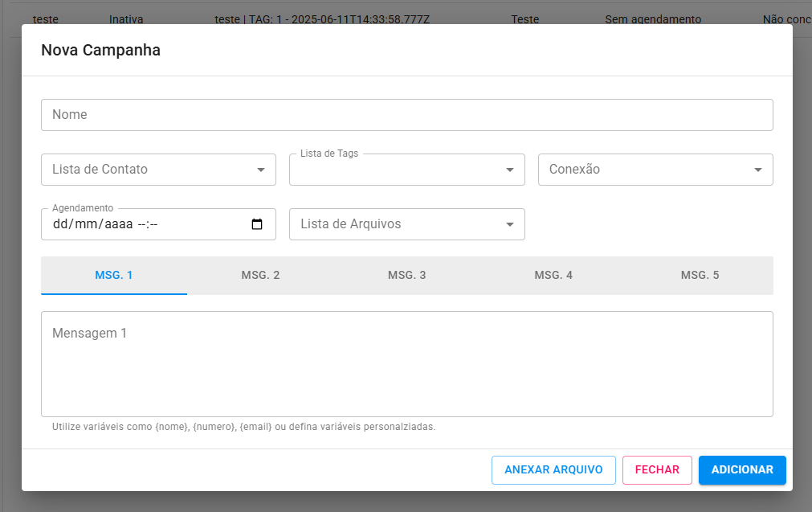Click the Conexão select field label

[574, 170]
